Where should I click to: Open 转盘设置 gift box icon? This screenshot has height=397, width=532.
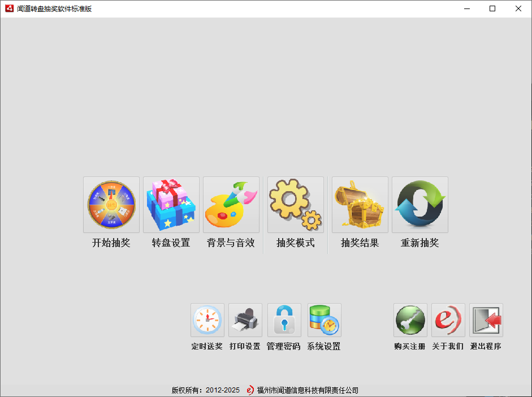point(171,205)
